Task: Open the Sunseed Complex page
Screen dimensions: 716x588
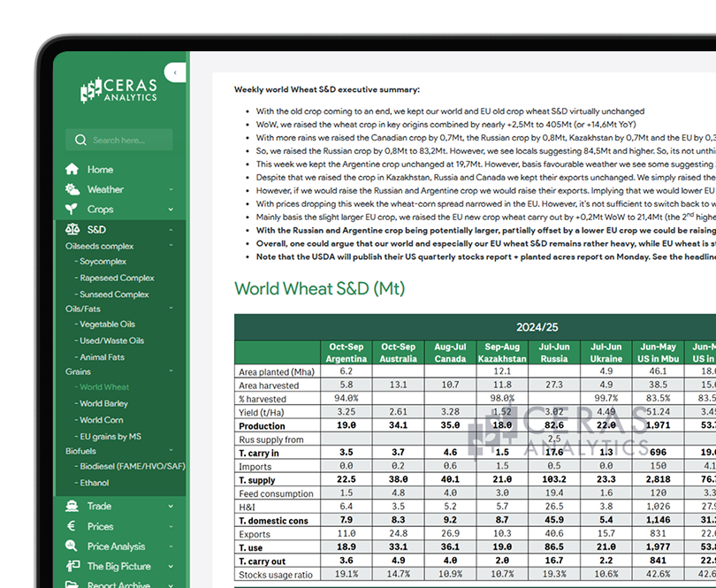Action: [112, 294]
